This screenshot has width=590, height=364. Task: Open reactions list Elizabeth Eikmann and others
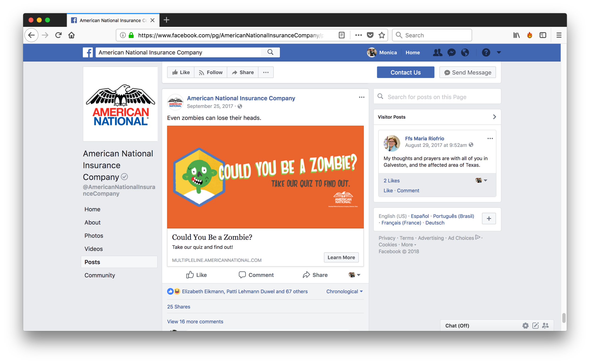245,291
